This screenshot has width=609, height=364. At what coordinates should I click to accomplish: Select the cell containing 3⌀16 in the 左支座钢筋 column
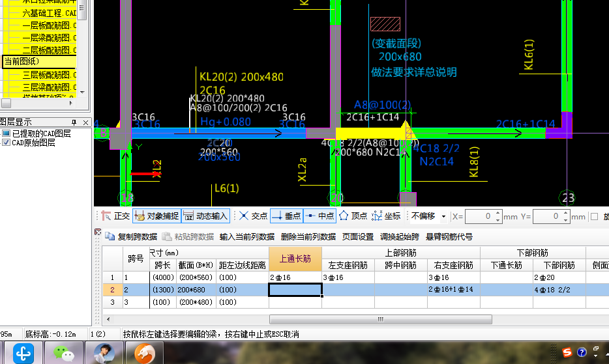pos(348,277)
